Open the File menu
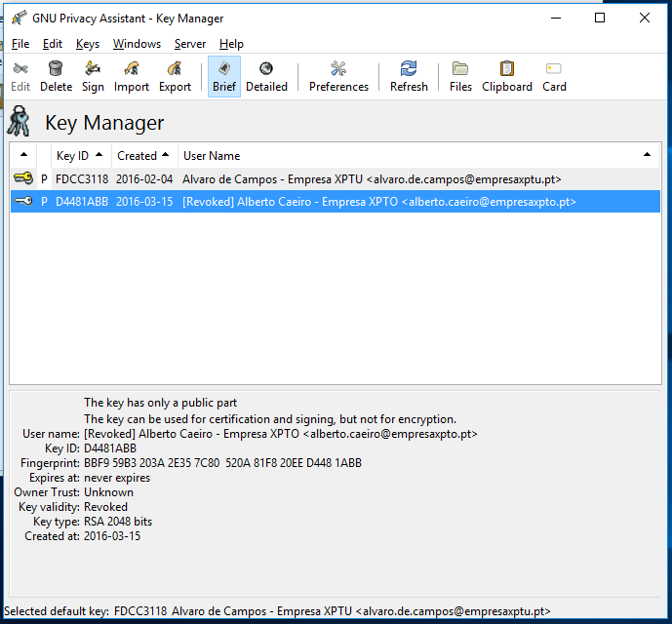The width and height of the screenshot is (672, 624). pyautogui.click(x=20, y=44)
